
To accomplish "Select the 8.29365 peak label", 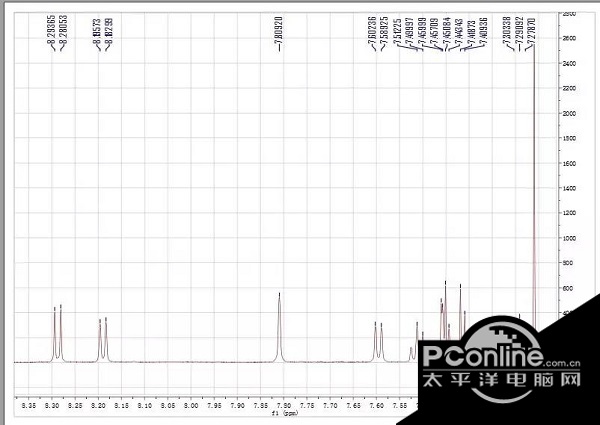I will click(51, 29).
